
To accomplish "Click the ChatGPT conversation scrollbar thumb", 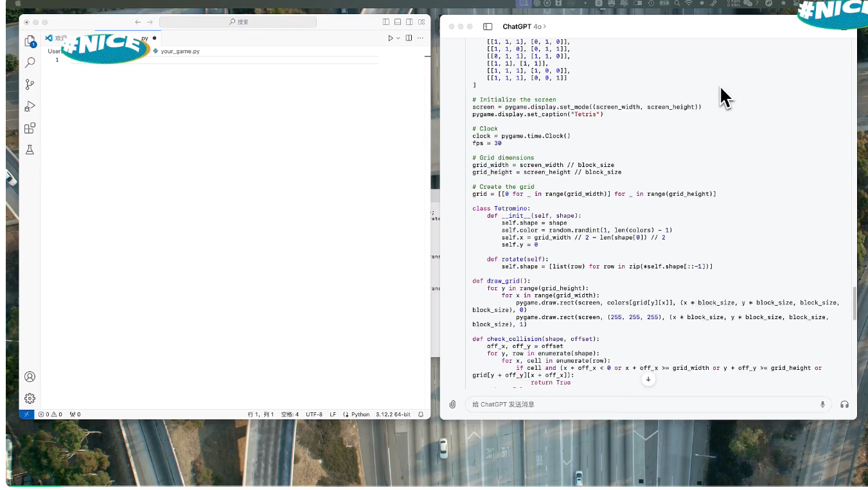I will 854,303.
